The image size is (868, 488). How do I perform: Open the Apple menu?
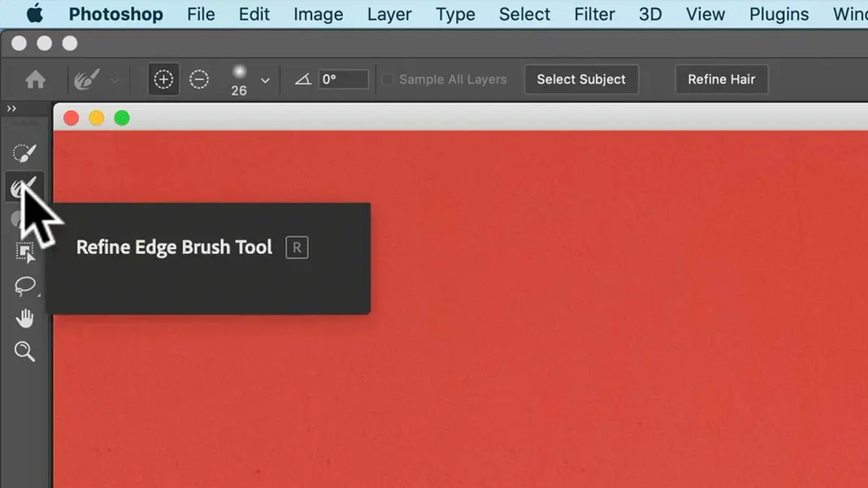click(35, 14)
